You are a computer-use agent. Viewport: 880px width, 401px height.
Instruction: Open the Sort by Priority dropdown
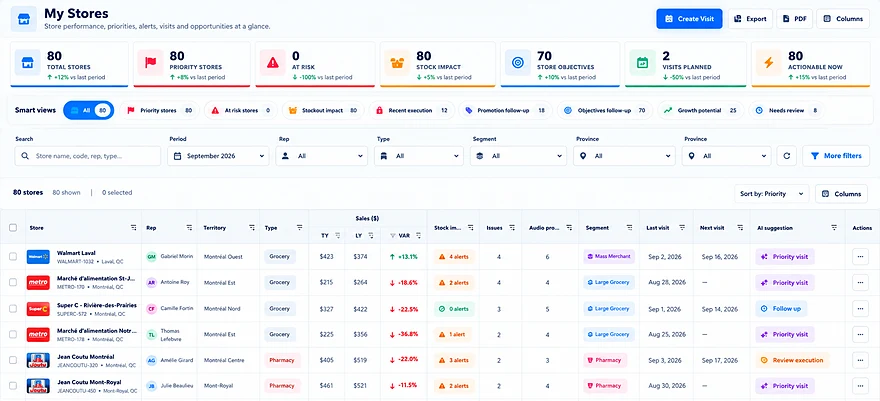click(771, 193)
